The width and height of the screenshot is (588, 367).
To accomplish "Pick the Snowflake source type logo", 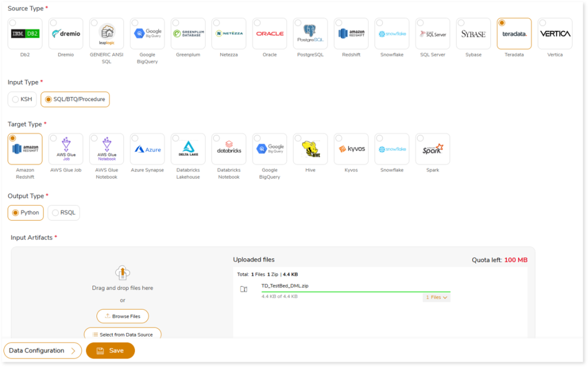I will pyautogui.click(x=392, y=34).
